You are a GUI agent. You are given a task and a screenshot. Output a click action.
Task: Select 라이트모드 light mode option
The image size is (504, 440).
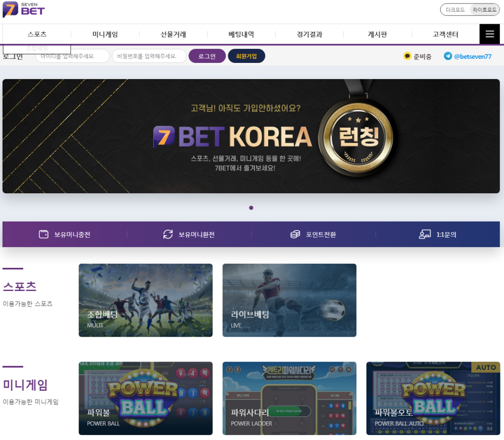pos(484,10)
